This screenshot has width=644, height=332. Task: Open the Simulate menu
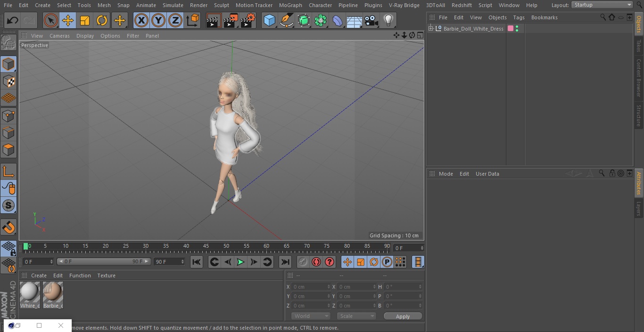coord(173,5)
